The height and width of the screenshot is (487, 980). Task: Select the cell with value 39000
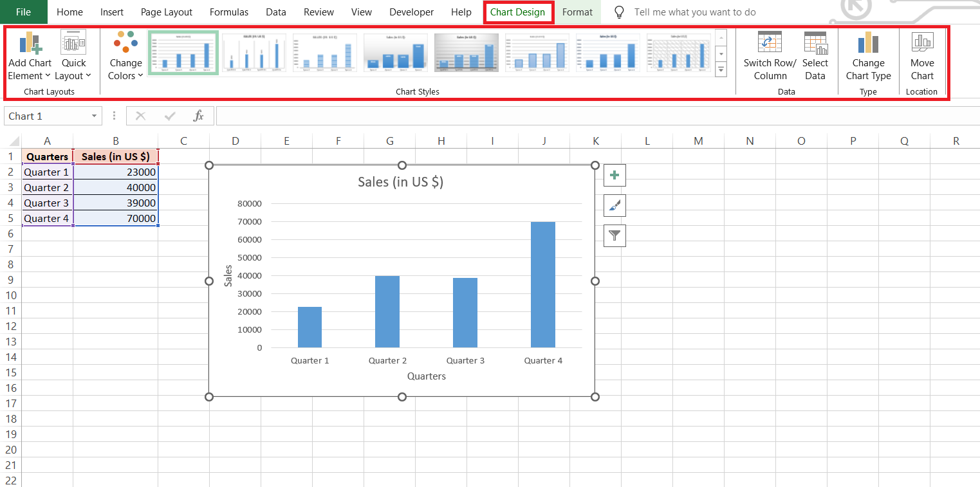pos(116,203)
